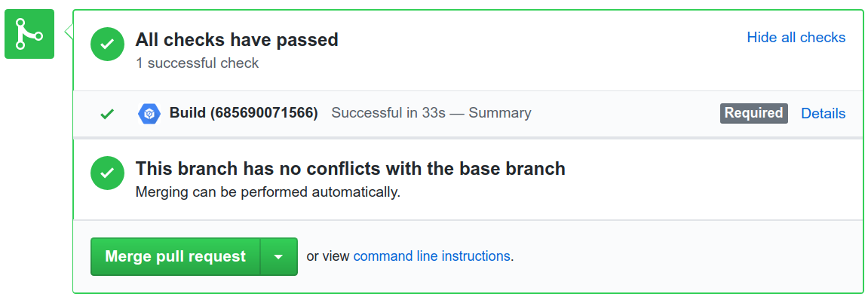The height and width of the screenshot is (297, 868).
Task: Click the word Summary in the build row
Action: click(x=500, y=113)
